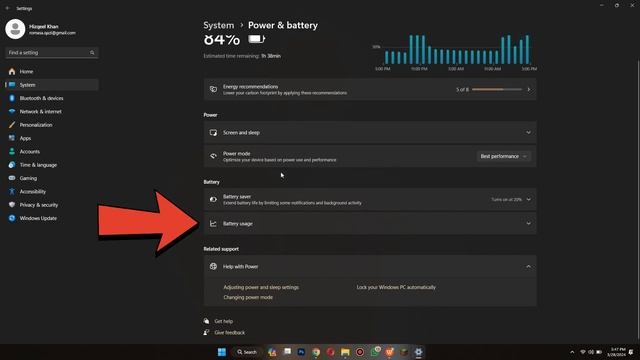The image size is (640, 360).
Task: Click the taskbar Search box
Action: tap(247, 352)
